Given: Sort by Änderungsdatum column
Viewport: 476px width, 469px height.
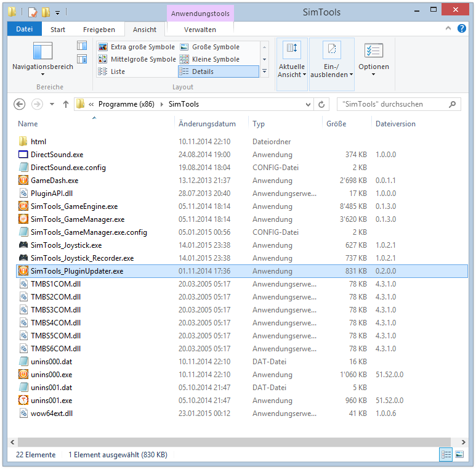Looking at the screenshot, I should (x=212, y=124).
